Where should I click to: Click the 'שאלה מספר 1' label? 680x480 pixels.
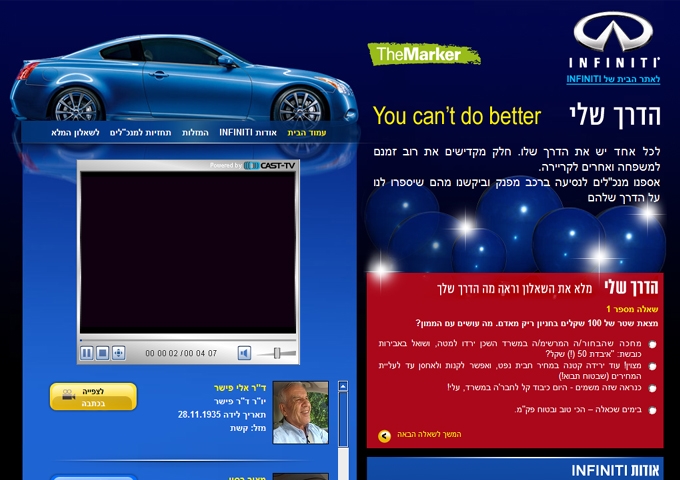(x=632, y=309)
